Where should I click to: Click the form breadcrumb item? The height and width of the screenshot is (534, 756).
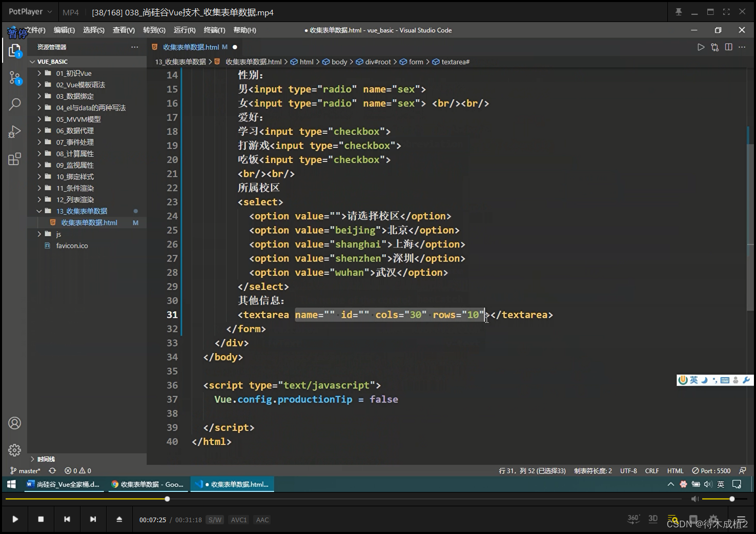412,62
